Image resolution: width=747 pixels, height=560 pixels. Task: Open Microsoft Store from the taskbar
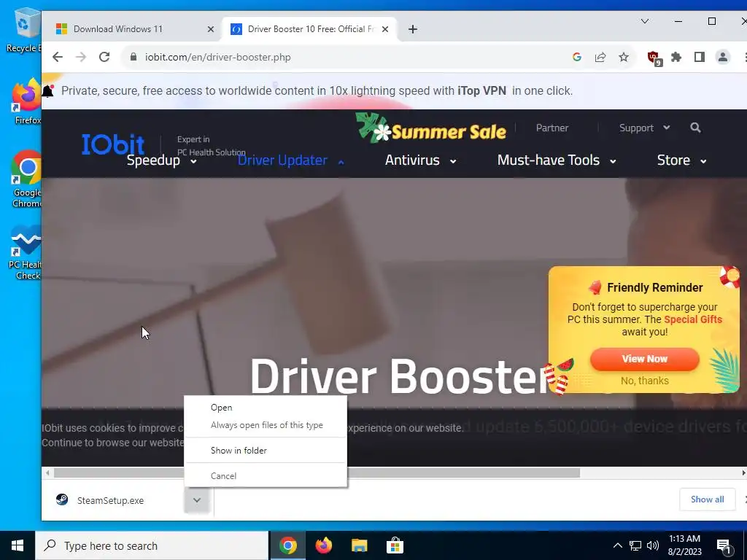point(395,545)
